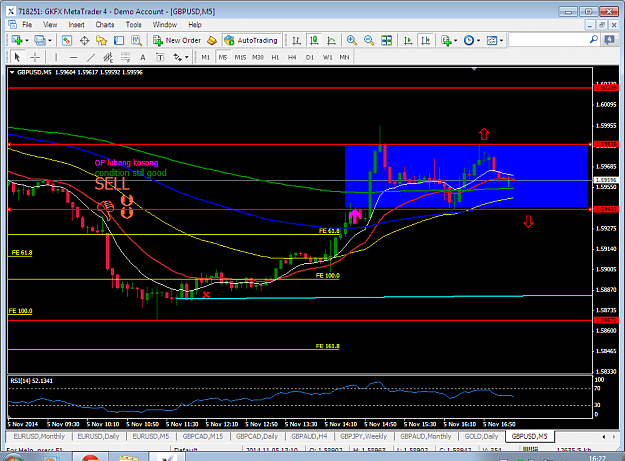Open the Strategy Tester icon
Screen dimensions: 625x461
(136, 40)
